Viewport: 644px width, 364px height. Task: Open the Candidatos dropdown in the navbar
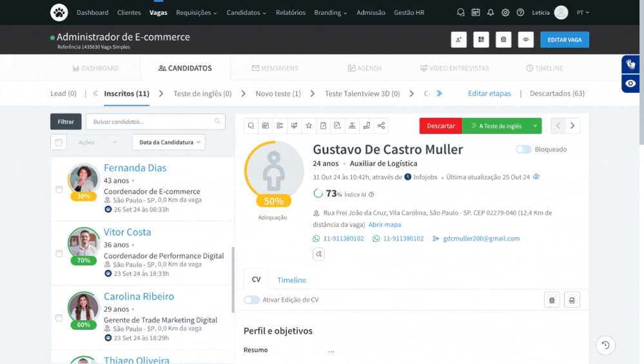[x=246, y=13]
